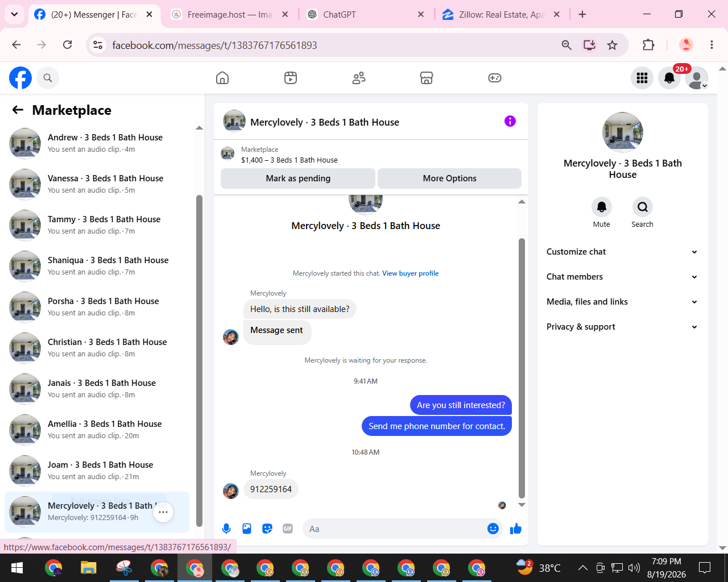Open Tammy's 3 Beds 1 Bath House chat
Viewport: 728px width, 582px height.
(x=97, y=225)
